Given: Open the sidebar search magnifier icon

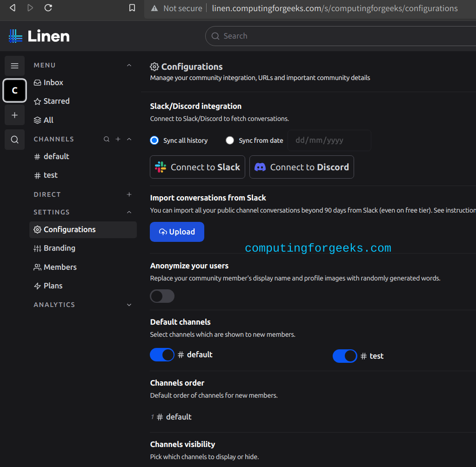Looking at the screenshot, I should coord(14,140).
